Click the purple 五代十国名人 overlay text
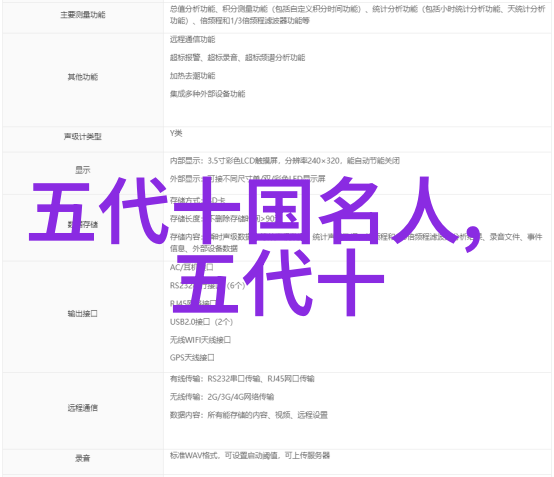Viewport: 554px width, 477px height. click(x=254, y=247)
